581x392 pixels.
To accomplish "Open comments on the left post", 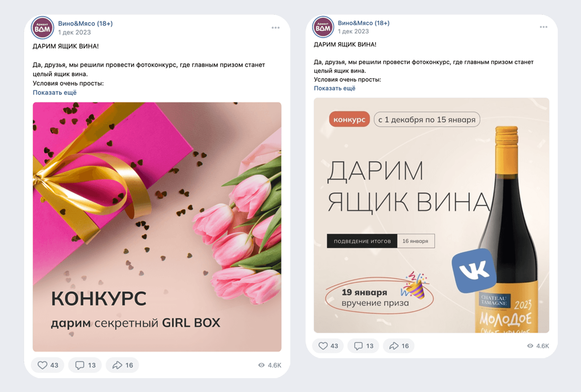I will (x=85, y=365).
